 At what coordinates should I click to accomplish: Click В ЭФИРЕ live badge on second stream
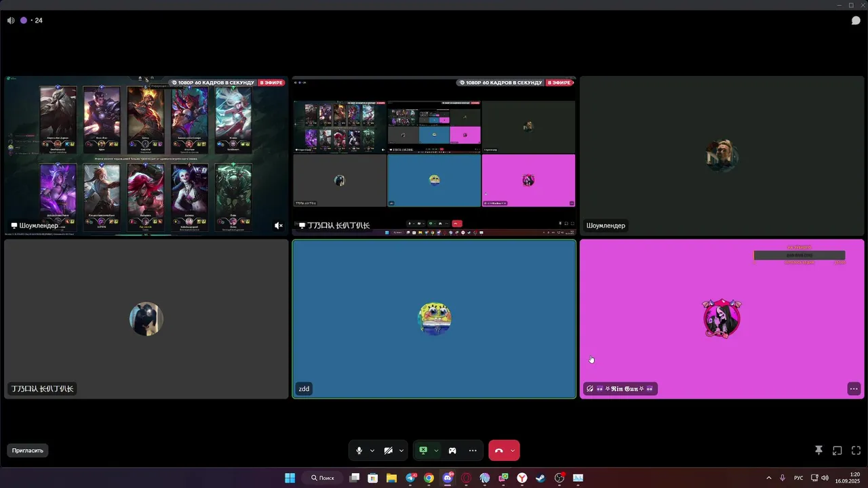click(x=560, y=83)
